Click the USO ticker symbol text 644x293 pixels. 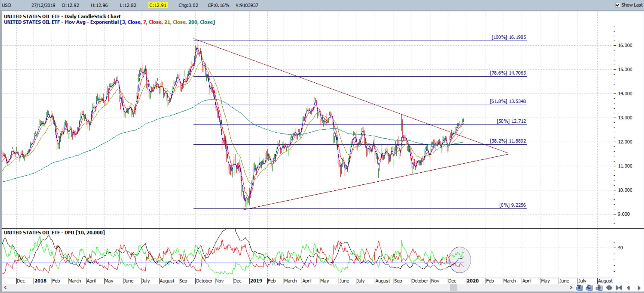7,5
